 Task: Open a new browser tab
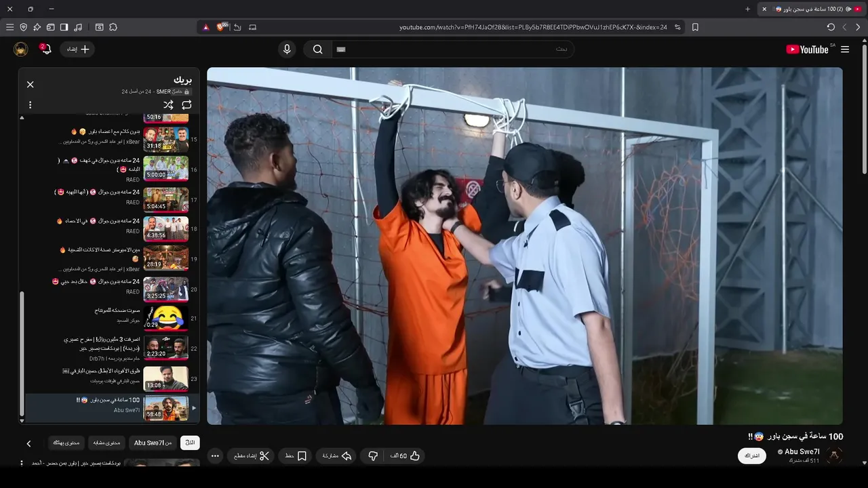(x=748, y=9)
